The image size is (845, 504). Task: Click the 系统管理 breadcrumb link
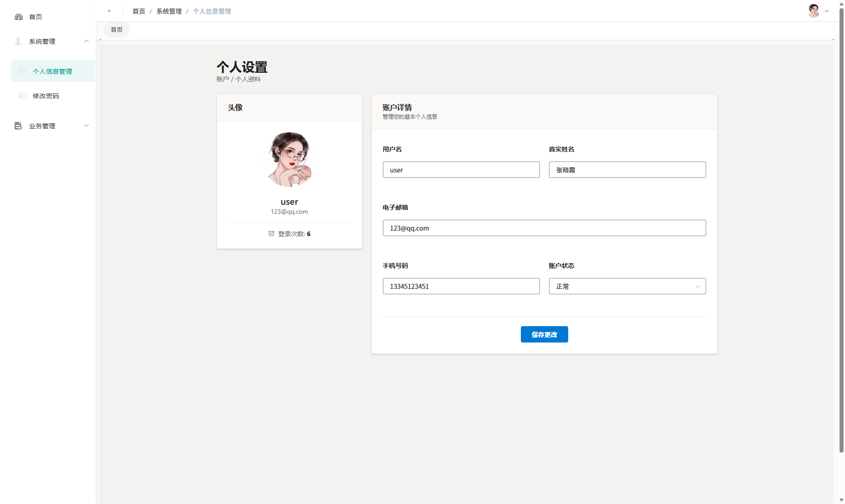coord(169,11)
